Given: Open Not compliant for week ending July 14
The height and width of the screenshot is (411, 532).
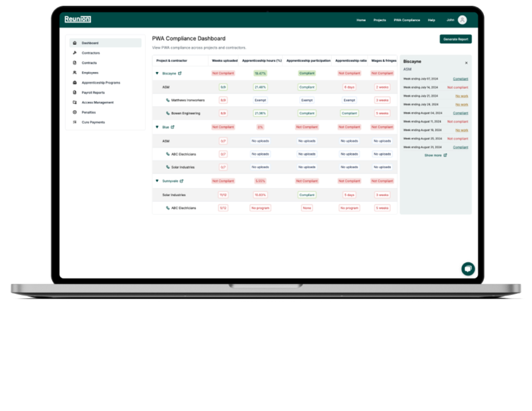Looking at the screenshot, I should pyautogui.click(x=457, y=88).
